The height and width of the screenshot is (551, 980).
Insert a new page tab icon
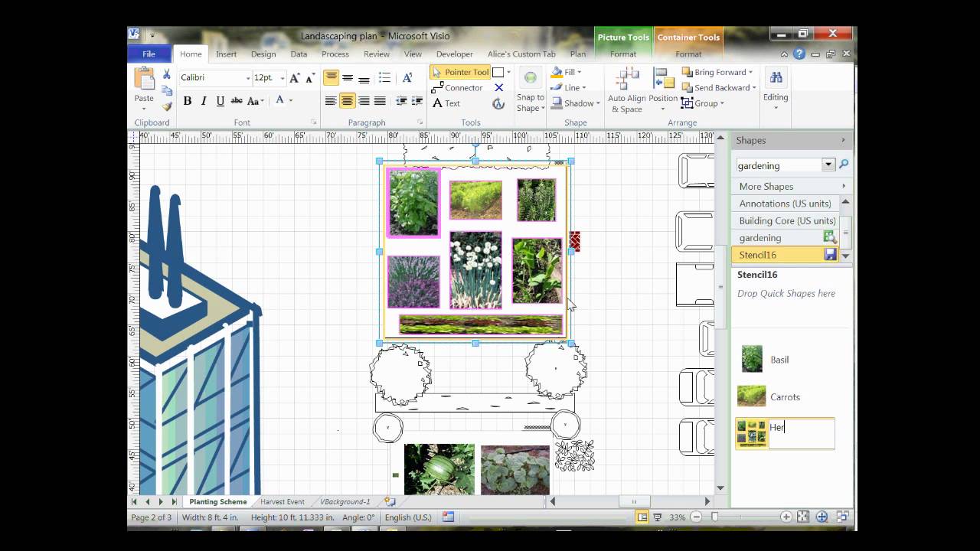[x=390, y=502]
